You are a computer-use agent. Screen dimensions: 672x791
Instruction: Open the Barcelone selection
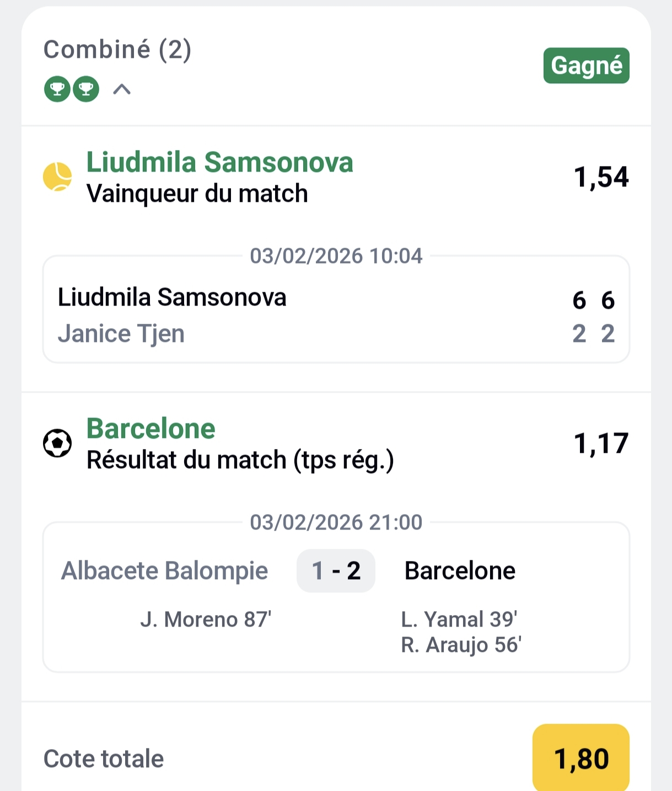tap(150, 428)
